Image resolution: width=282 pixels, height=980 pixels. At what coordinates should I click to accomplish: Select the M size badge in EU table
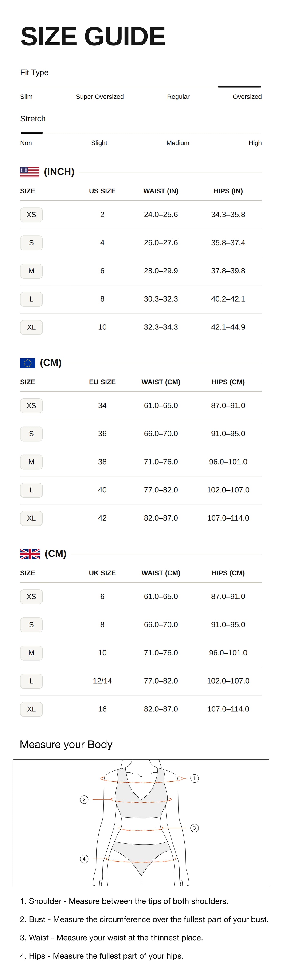click(31, 462)
